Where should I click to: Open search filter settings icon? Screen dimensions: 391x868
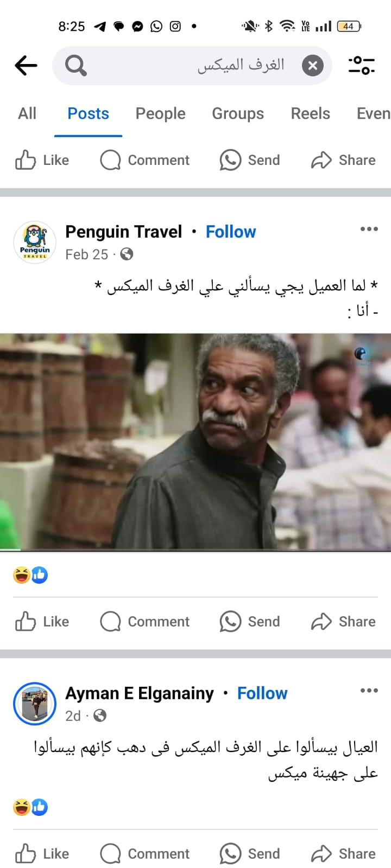pos(361,66)
